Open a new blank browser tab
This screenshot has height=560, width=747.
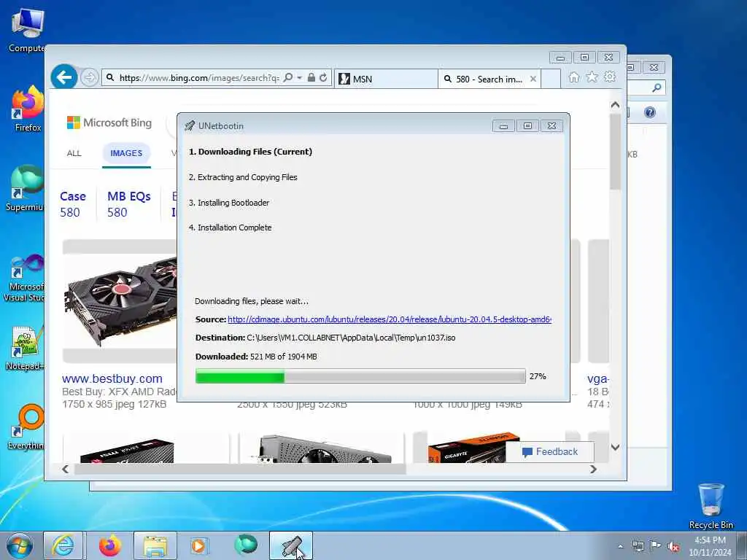[551, 79]
